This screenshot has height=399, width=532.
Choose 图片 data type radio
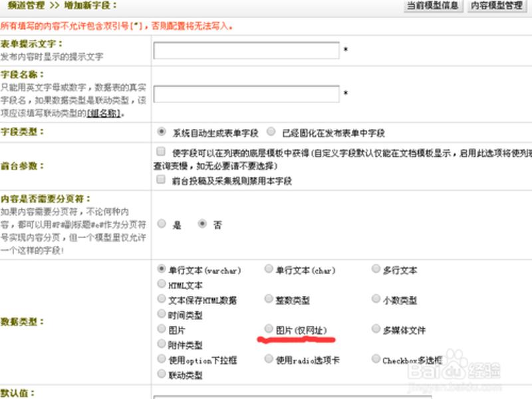coord(162,329)
